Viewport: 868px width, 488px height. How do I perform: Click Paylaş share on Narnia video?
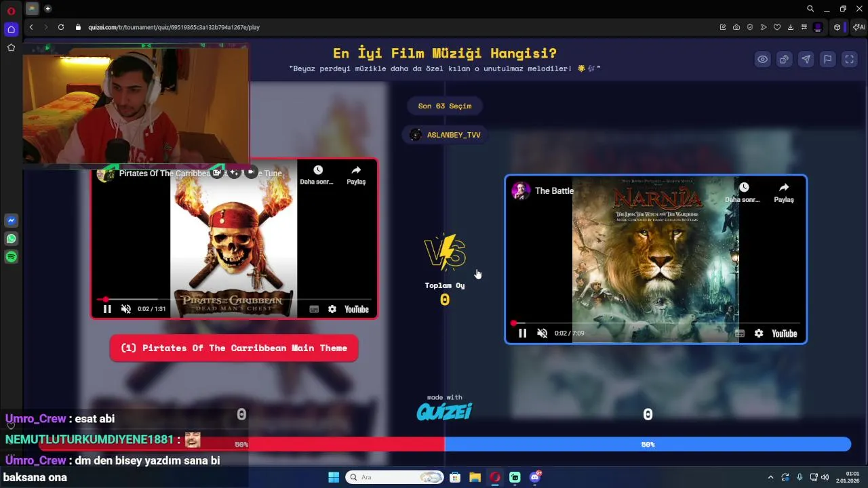(784, 192)
